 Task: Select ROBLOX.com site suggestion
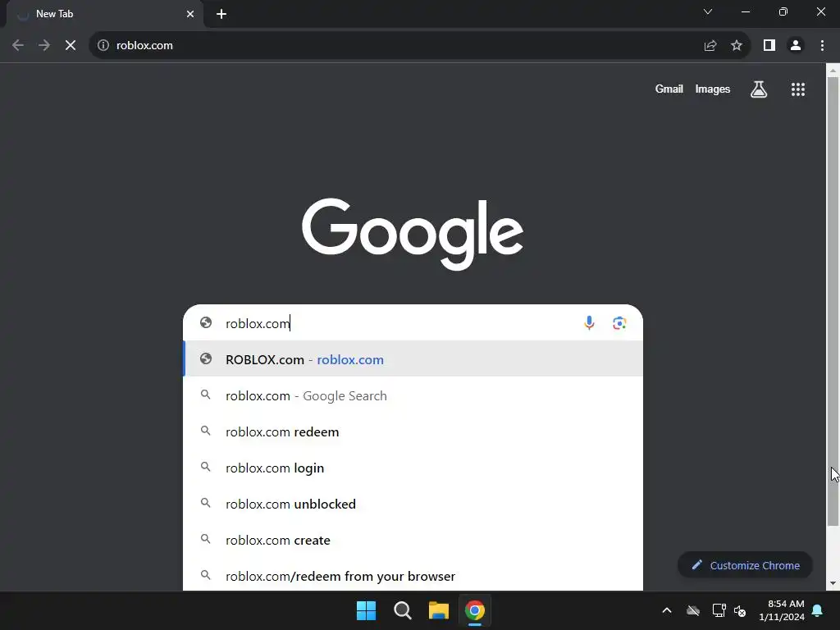click(413, 359)
